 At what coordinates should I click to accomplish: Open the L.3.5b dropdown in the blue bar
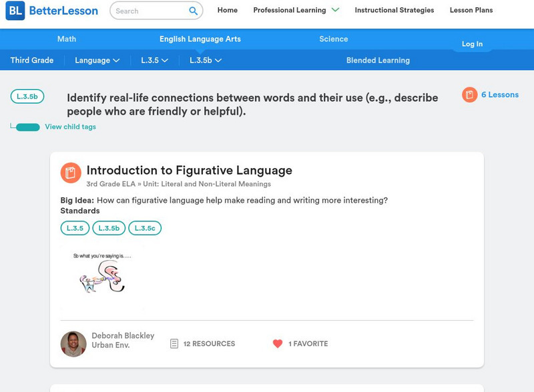pyautogui.click(x=206, y=60)
